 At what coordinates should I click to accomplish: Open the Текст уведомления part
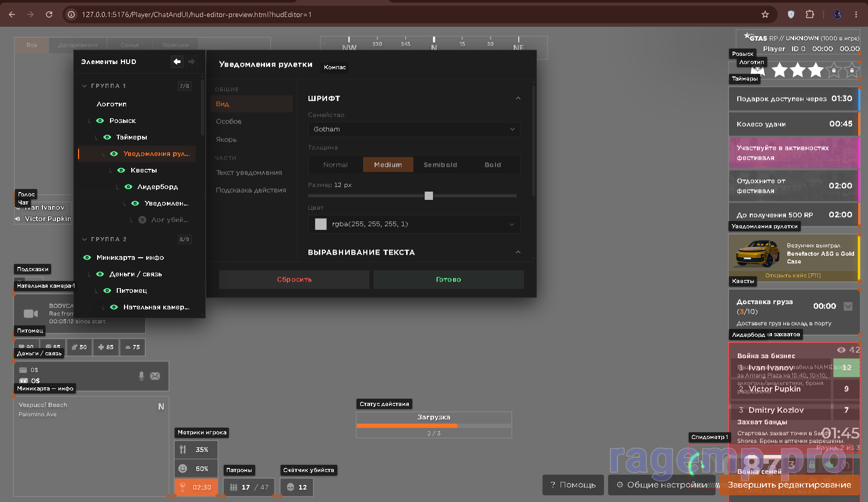pos(249,172)
